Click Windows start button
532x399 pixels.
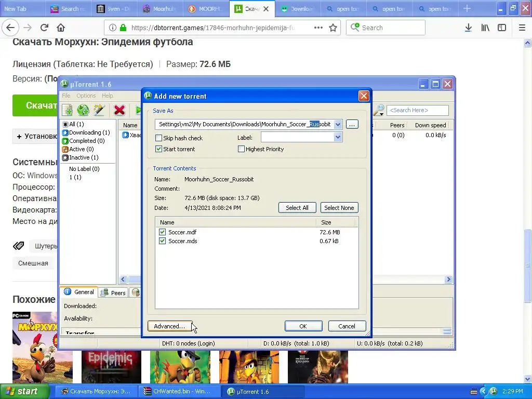click(x=24, y=391)
